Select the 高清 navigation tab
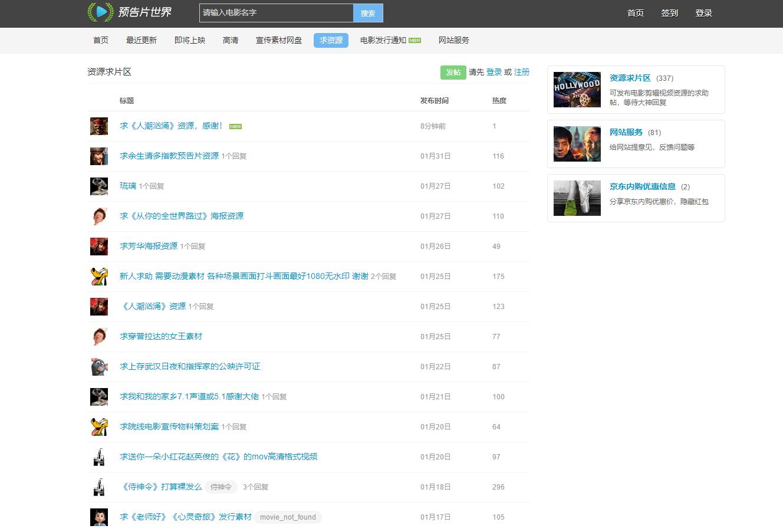Viewport: 783px width, 532px height. [230, 40]
